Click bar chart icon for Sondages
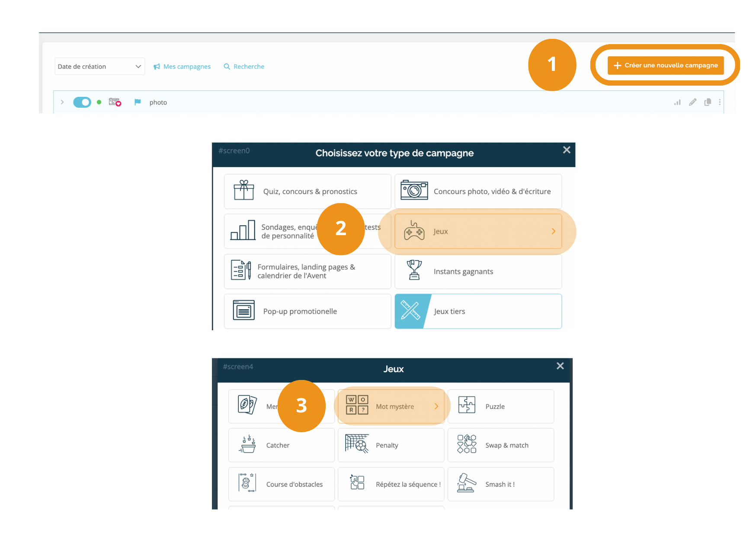The image size is (756, 536). click(x=243, y=230)
